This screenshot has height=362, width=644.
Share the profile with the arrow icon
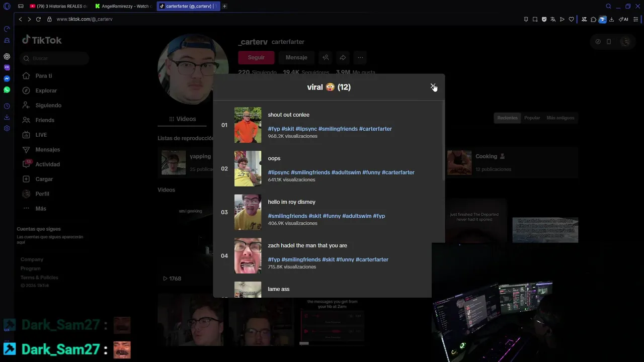pyautogui.click(x=343, y=57)
